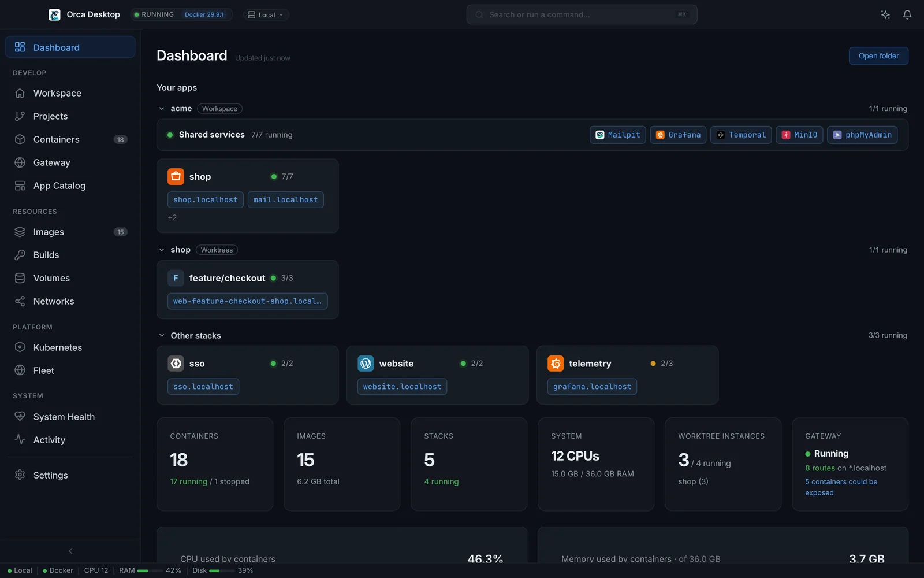Open App Catalog in sidebar
This screenshot has width=924, height=578.
click(70, 186)
